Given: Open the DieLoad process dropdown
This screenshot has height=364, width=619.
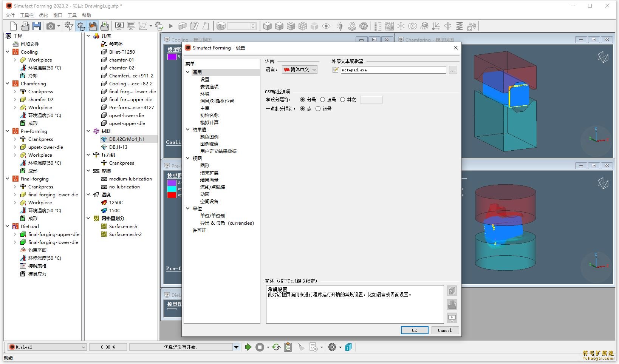Looking at the screenshot, I should [x=47, y=347].
